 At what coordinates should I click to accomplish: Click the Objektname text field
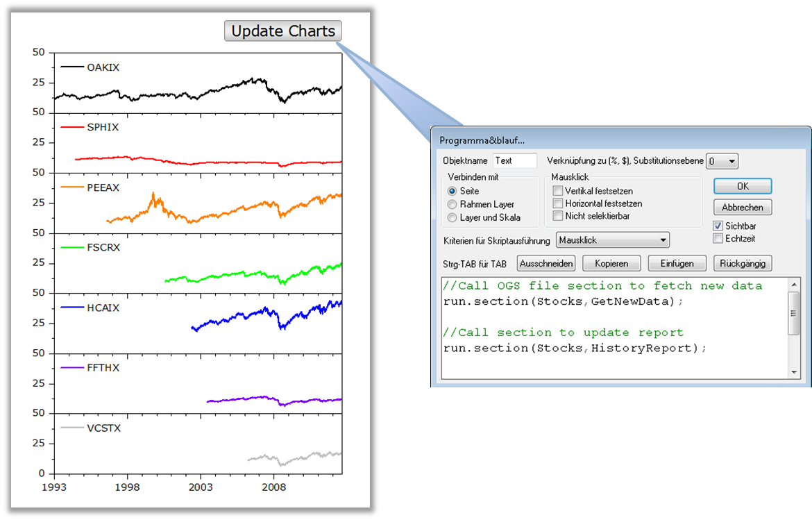click(x=515, y=160)
